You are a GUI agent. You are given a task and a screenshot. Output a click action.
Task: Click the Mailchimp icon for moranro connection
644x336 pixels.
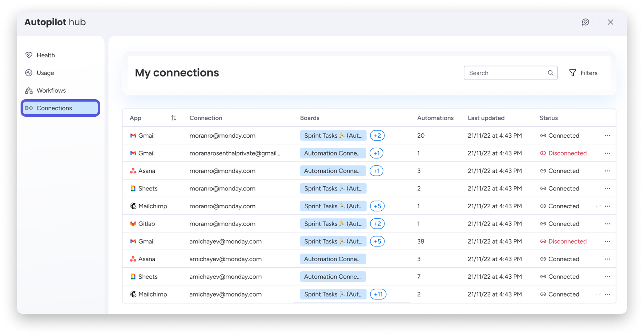(133, 206)
